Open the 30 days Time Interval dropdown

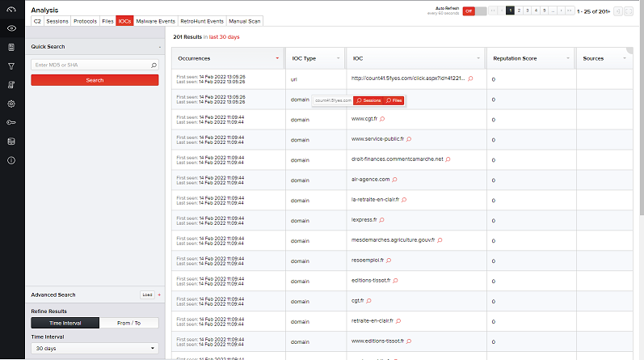(95, 349)
